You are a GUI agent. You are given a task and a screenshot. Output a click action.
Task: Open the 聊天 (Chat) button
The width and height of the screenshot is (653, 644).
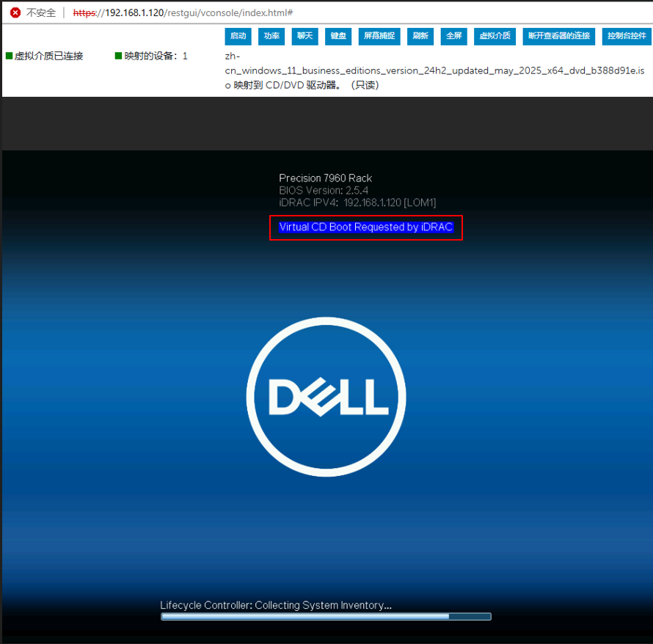[x=304, y=36]
